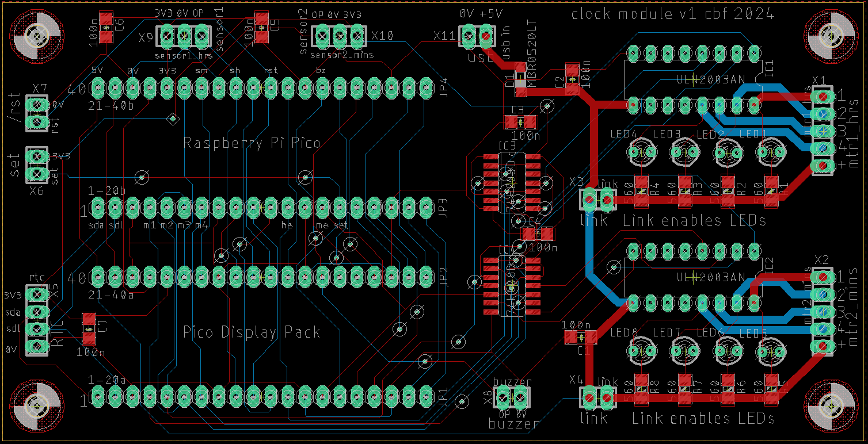Select pin 1 pad of connector X2
868x444 pixels.
coord(823,277)
